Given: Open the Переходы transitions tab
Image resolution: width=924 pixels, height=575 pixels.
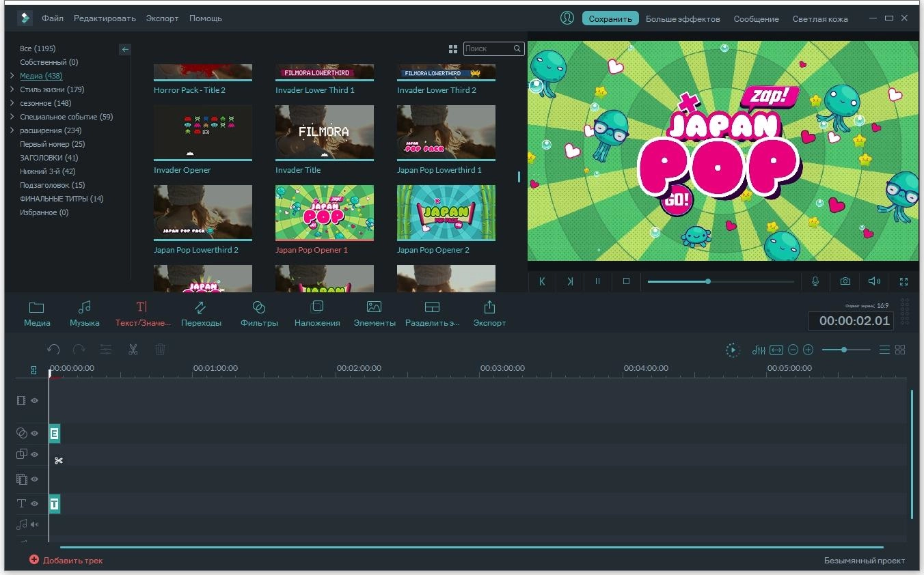Looking at the screenshot, I should [201, 314].
